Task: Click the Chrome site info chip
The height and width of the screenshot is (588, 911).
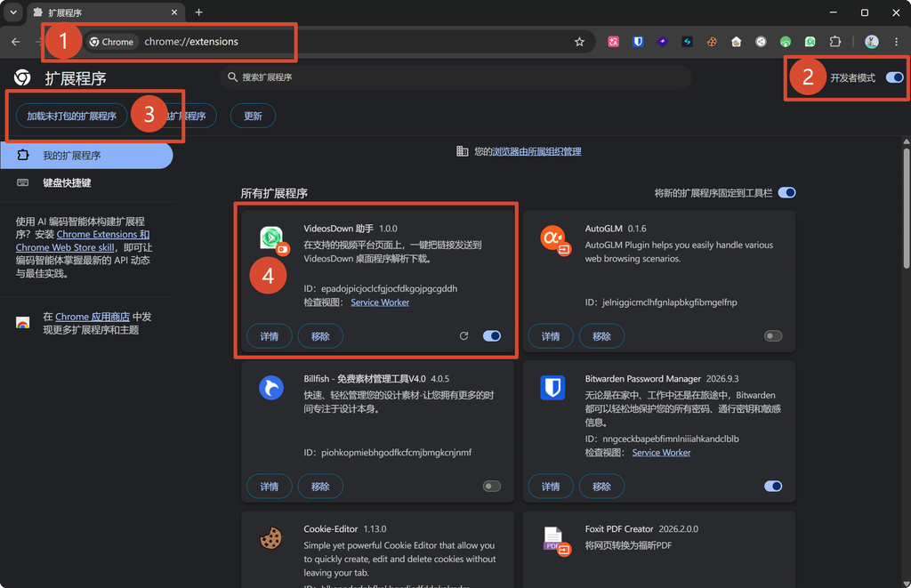Action: tap(111, 42)
